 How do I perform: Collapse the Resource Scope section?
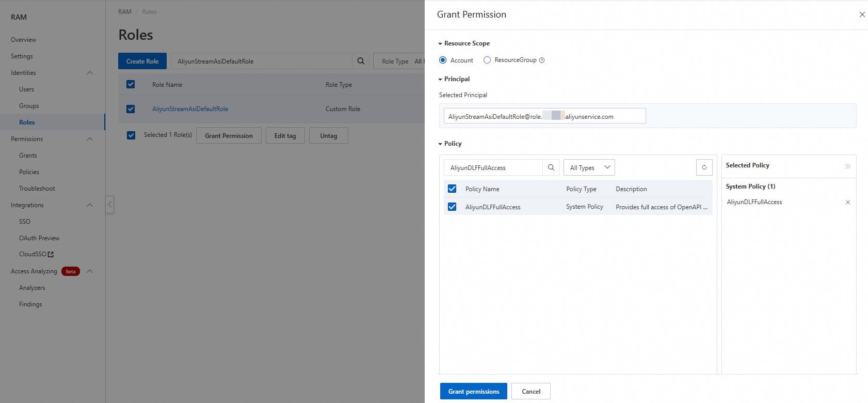(x=440, y=44)
